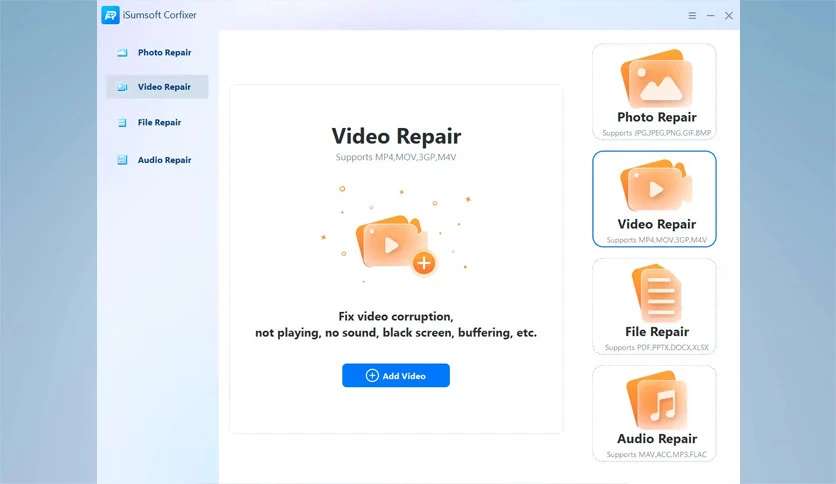This screenshot has width=836, height=484.
Task: Select Video Repair sidebar label
Action: click(164, 87)
